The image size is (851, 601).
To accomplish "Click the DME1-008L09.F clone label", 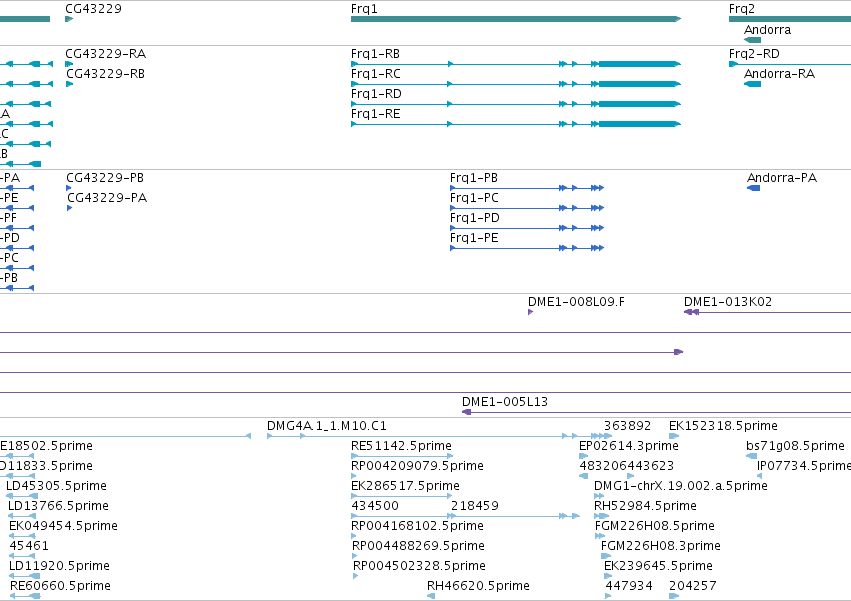I will pyautogui.click(x=576, y=302).
